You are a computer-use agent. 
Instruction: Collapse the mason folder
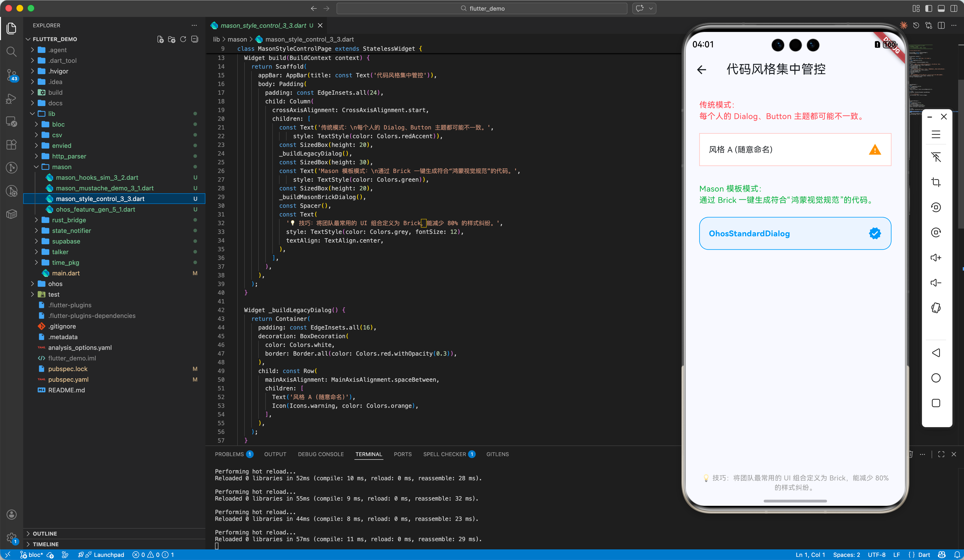click(62, 167)
